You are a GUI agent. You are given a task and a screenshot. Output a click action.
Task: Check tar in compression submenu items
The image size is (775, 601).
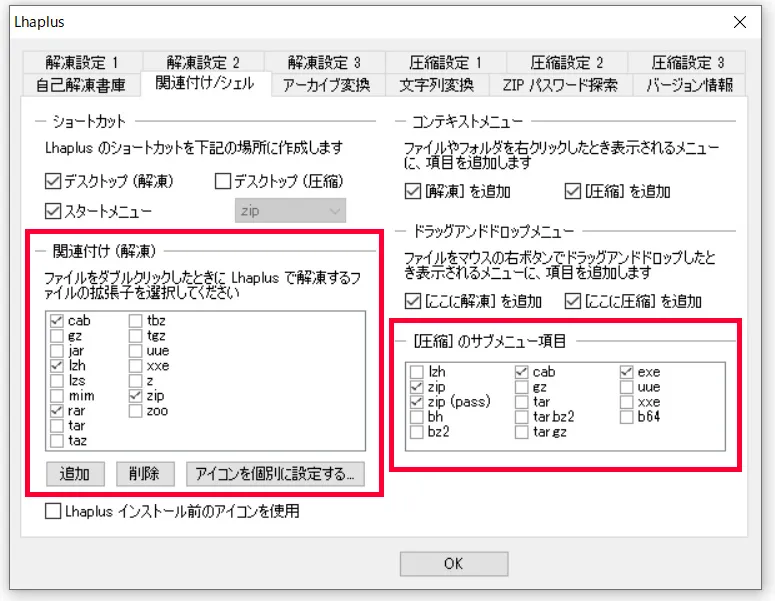(521, 402)
